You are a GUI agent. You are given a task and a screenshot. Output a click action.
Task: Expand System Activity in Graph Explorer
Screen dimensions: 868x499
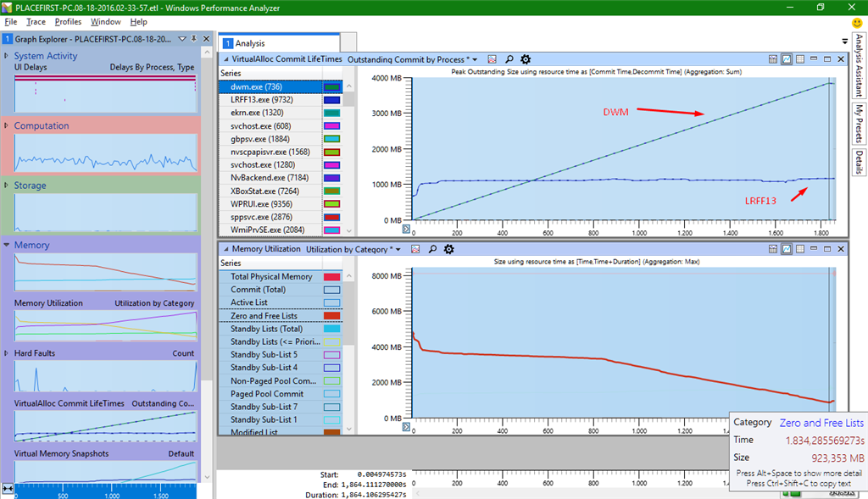6,55
